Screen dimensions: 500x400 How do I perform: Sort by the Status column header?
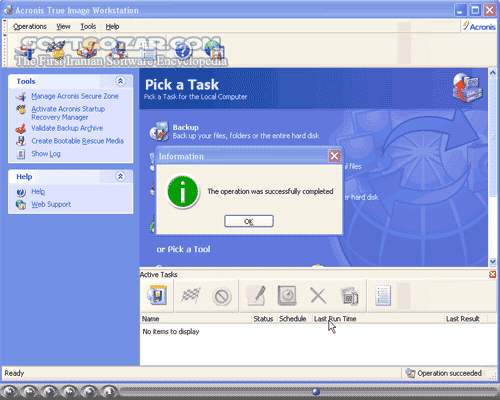click(x=264, y=319)
